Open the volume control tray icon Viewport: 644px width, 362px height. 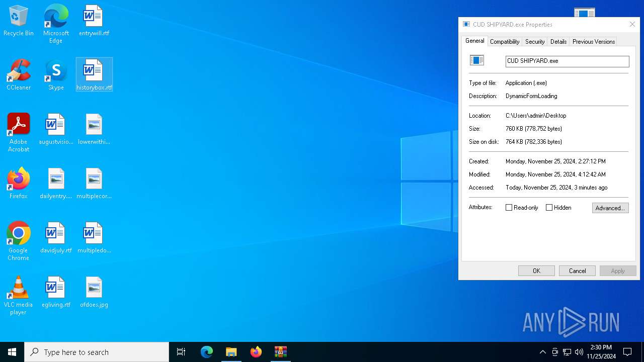[x=579, y=352]
